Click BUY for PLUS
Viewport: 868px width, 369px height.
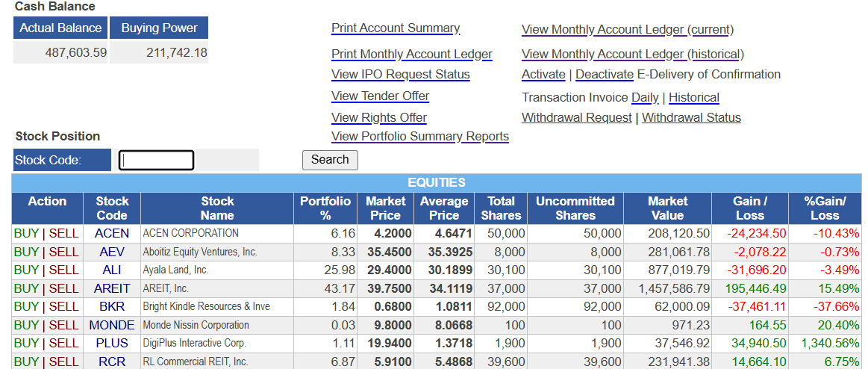click(26, 344)
